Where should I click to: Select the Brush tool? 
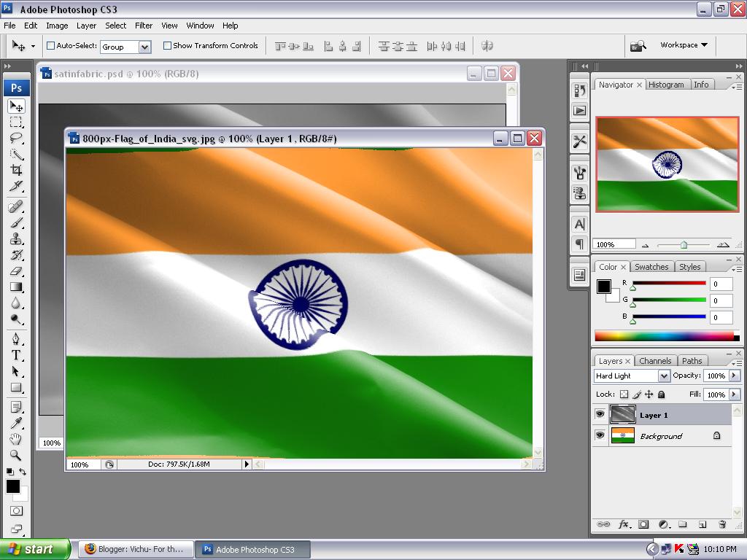point(16,223)
